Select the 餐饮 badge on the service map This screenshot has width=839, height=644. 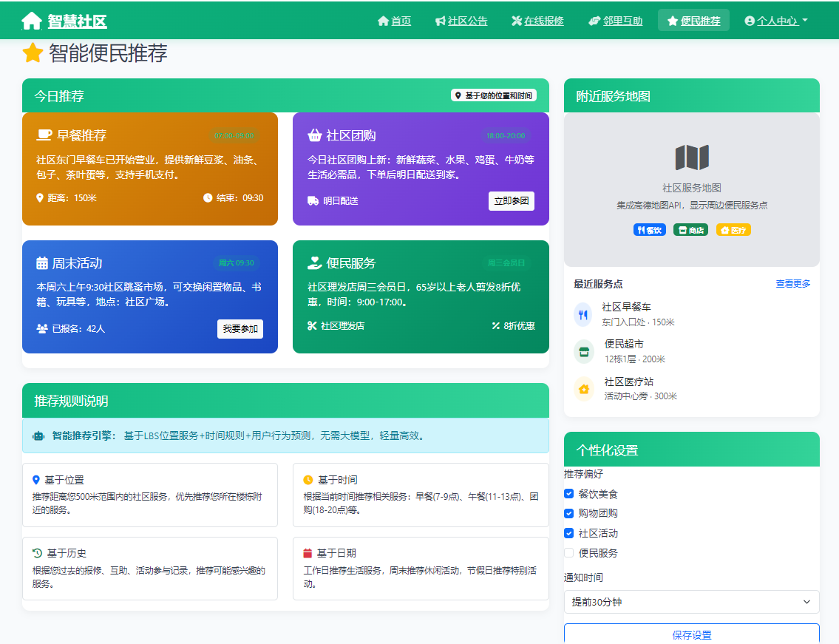[x=649, y=229]
